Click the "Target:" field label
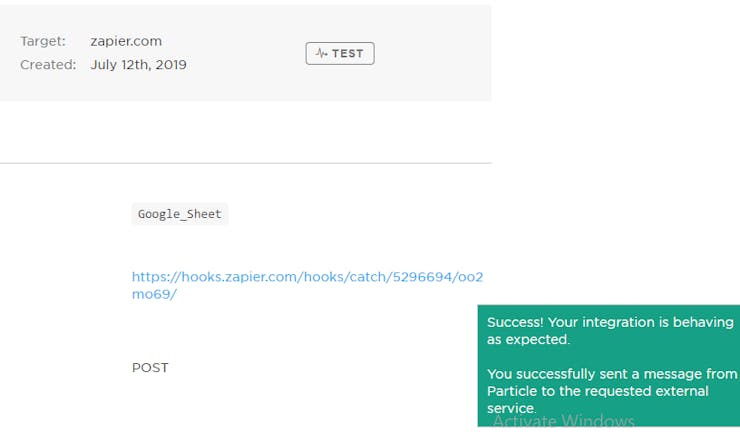Screen dimensions: 740x432 (43, 41)
